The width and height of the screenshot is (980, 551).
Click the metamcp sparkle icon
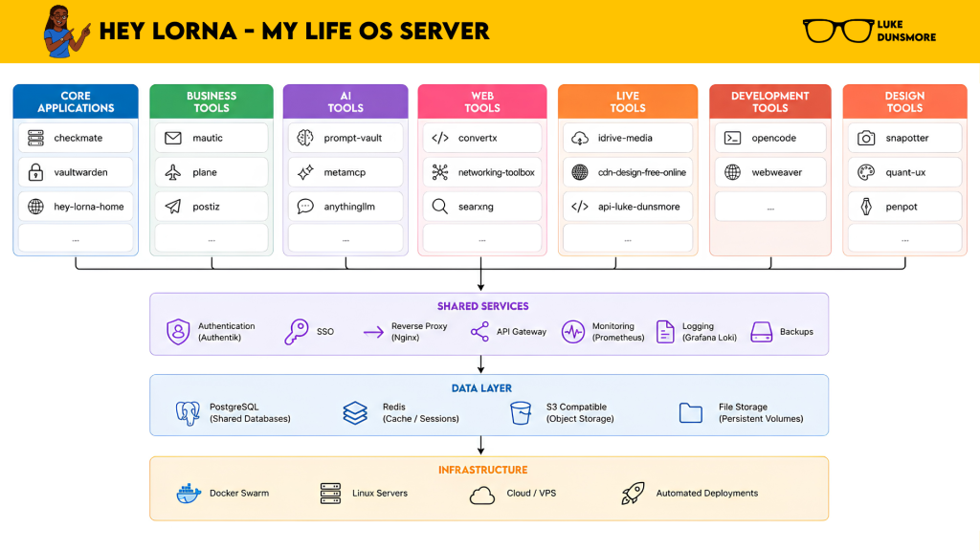(x=305, y=172)
